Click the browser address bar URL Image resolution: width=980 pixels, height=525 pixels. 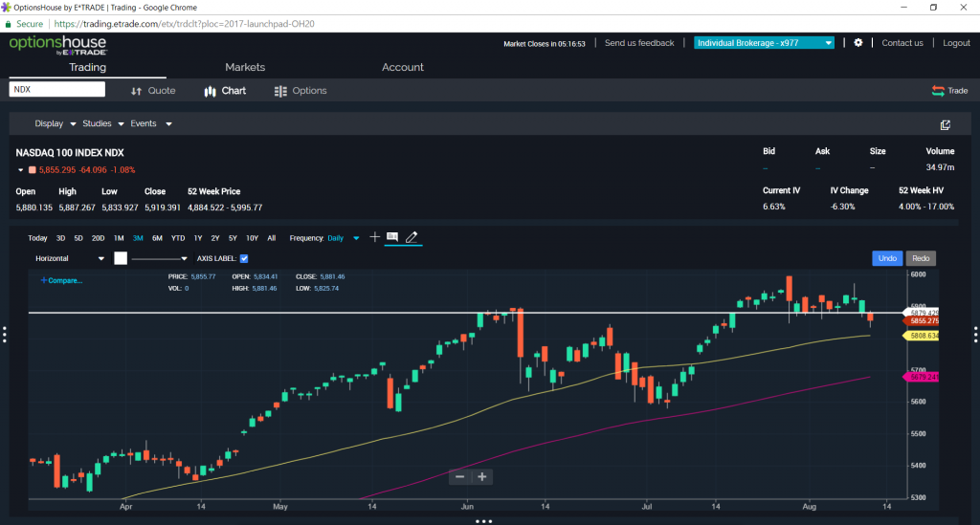[185, 24]
